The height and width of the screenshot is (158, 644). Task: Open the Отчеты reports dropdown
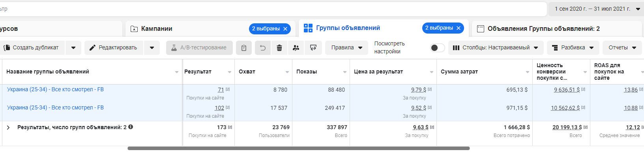tap(622, 48)
